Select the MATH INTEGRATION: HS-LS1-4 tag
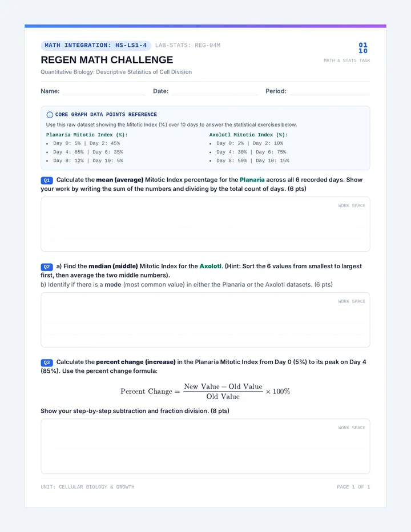Viewport: 411px width, 532px height. (x=96, y=46)
